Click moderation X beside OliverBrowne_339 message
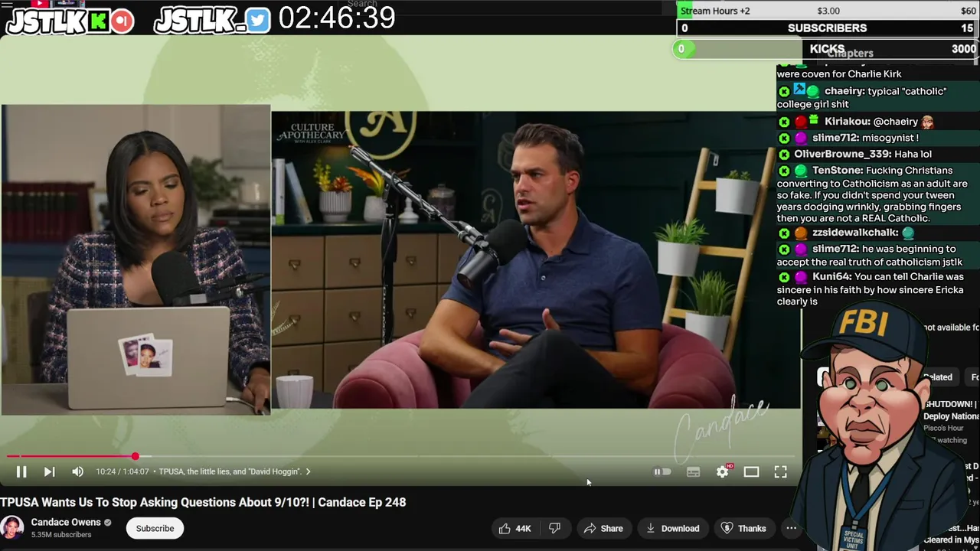980x551 pixels. pos(784,155)
